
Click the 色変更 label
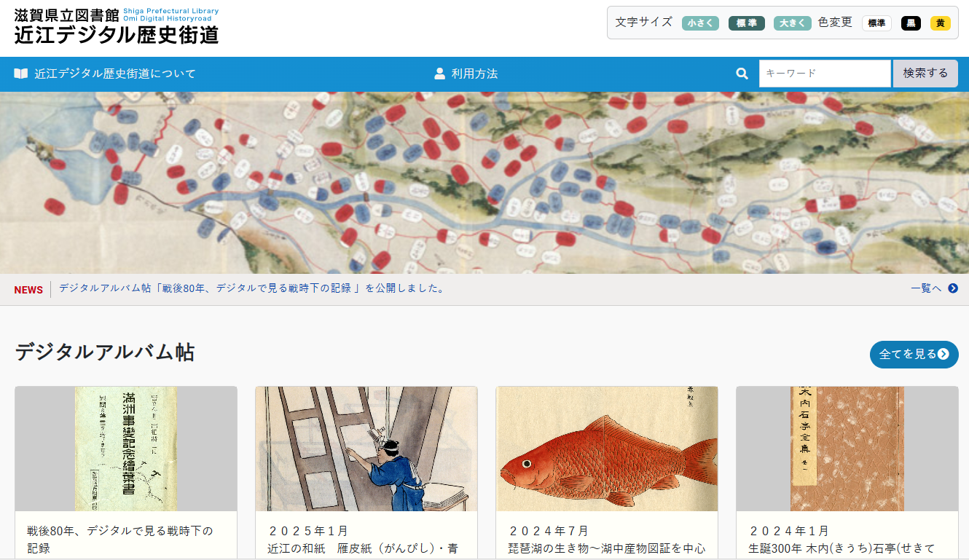835,23
